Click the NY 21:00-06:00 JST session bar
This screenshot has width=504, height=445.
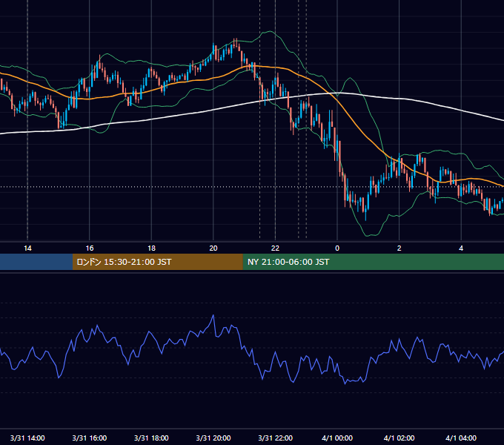(373, 262)
